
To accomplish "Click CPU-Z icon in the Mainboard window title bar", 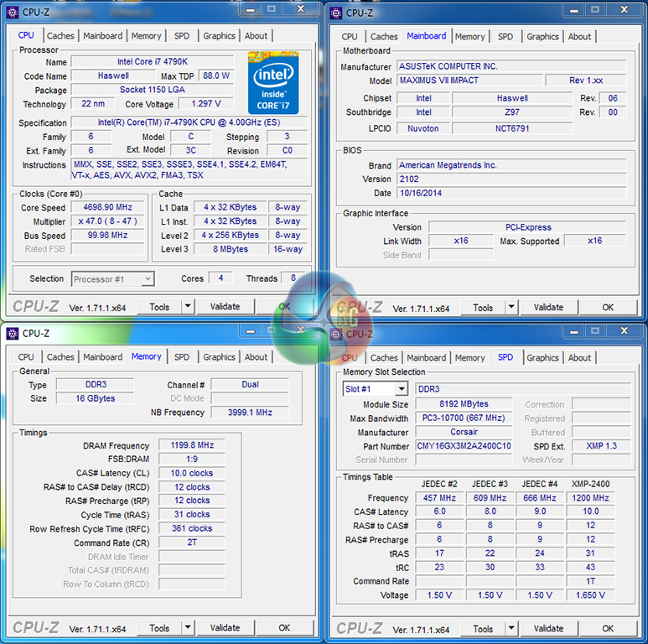I will click(335, 13).
